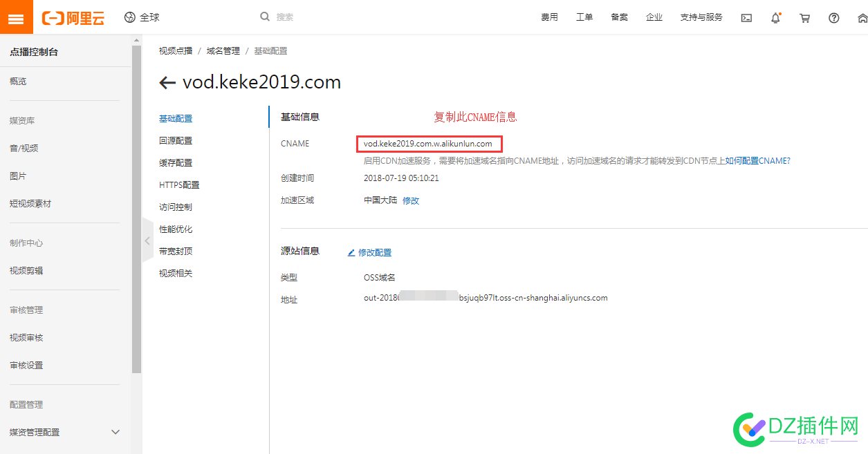Switch to the 带宽封顶 tab
The height and width of the screenshot is (454, 868).
click(176, 252)
